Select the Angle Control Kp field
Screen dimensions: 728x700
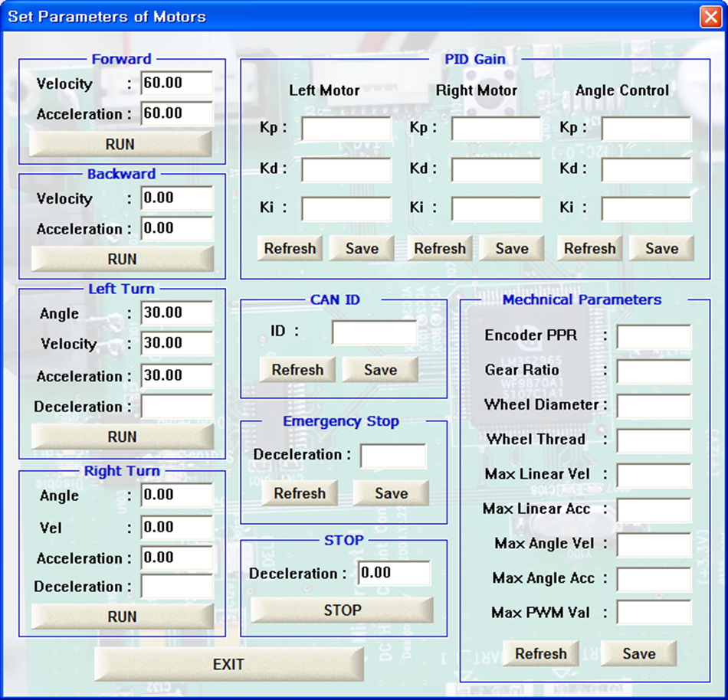646,129
